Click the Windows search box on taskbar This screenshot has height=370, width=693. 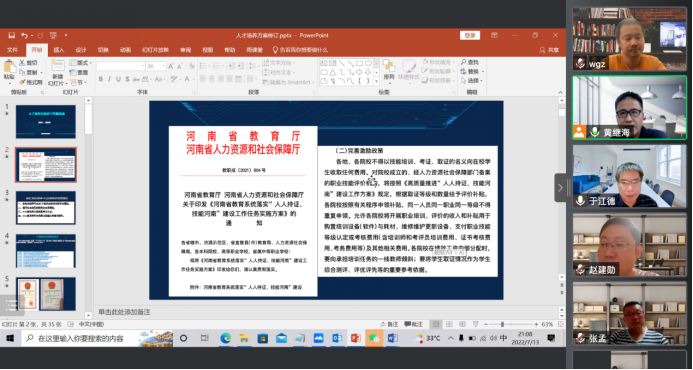click(x=97, y=339)
